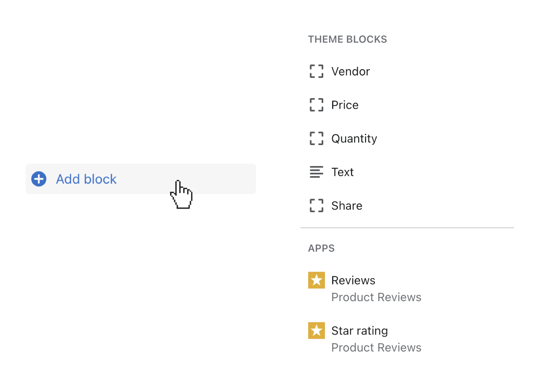
Task: Click the Vendor block bracket icon
Action: (316, 71)
